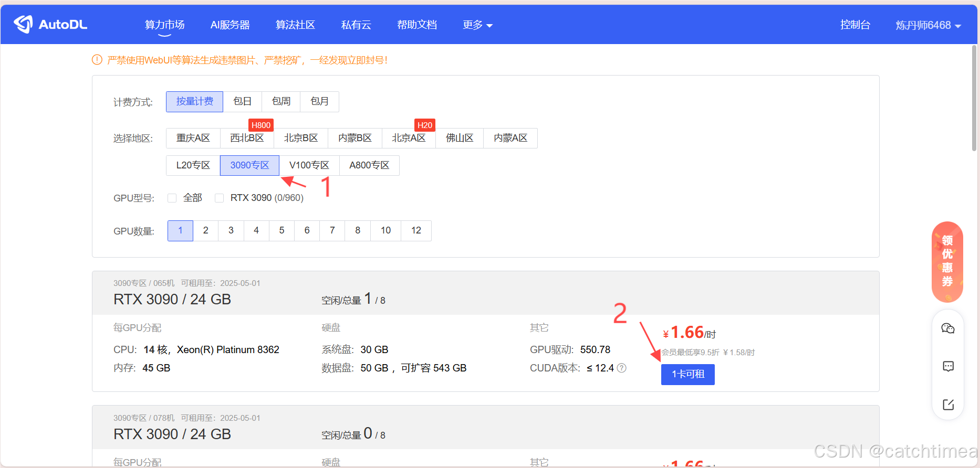
Task: Open 私有云 nav item
Action: (x=356, y=25)
